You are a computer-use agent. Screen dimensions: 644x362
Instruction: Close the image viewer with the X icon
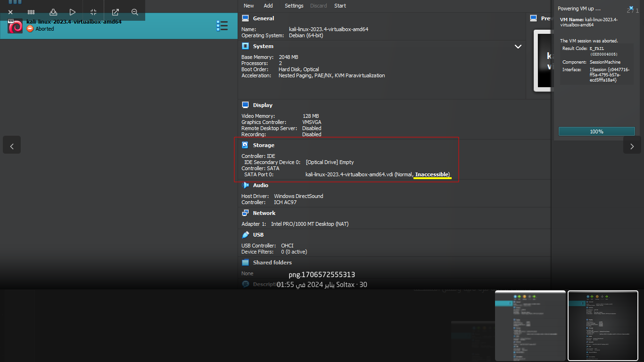coord(10,12)
